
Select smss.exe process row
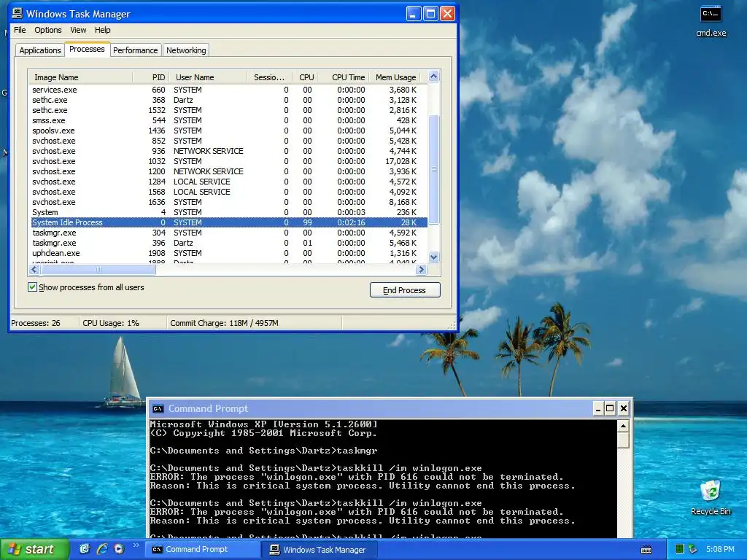pyautogui.click(x=228, y=120)
